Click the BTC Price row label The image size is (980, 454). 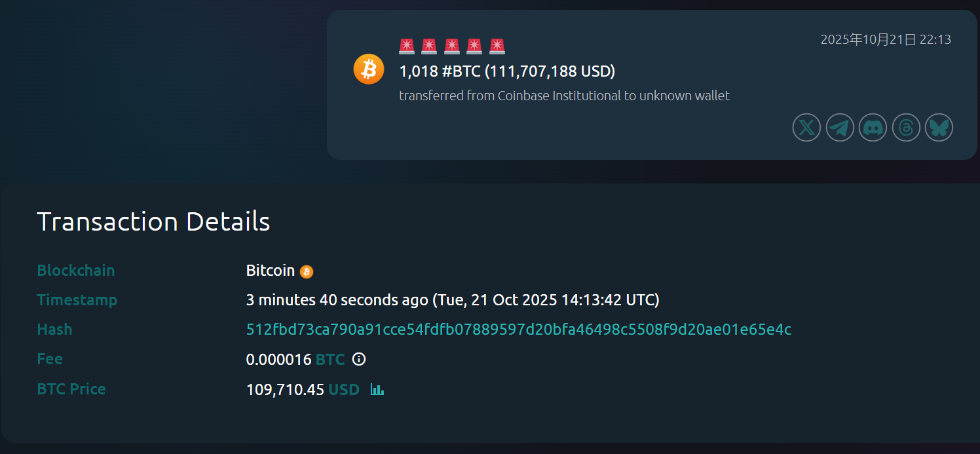coord(71,388)
